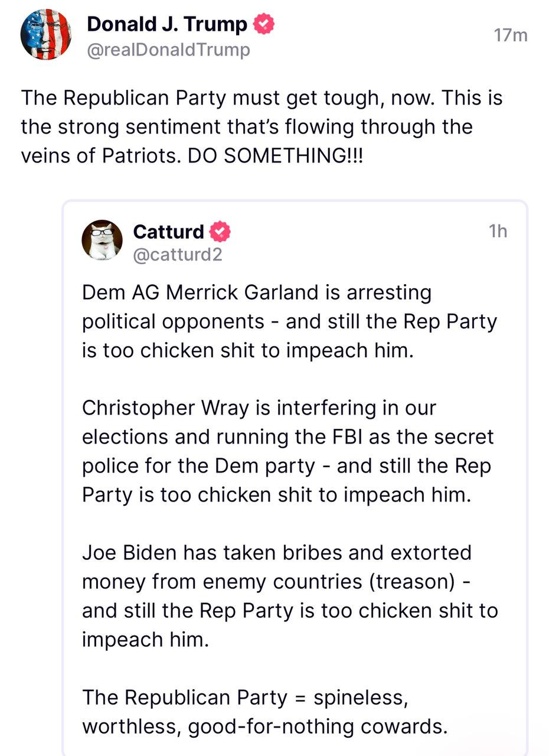This screenshot has height=756, width=549.
Task: Click the 17m post timestamp
Action: point(511,35)
